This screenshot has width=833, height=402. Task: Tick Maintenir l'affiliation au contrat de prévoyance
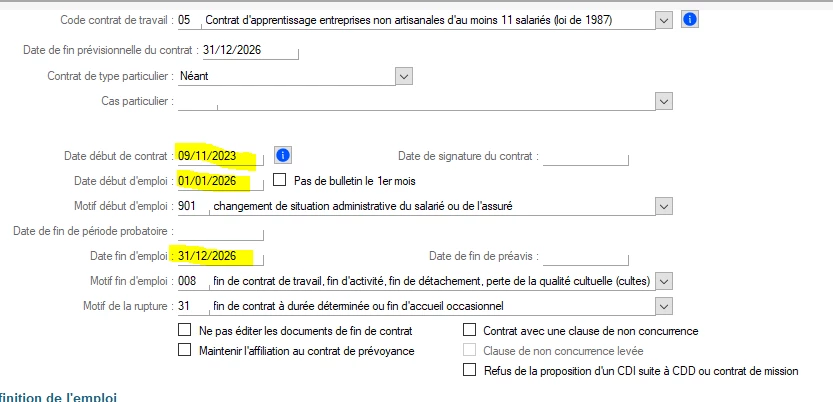click(x=184, y=350)
